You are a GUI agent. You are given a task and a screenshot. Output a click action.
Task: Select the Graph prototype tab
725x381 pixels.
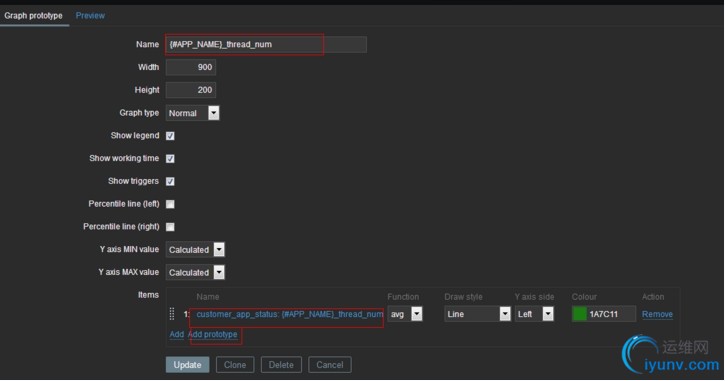pyautogui.click(x=33, y=16)
